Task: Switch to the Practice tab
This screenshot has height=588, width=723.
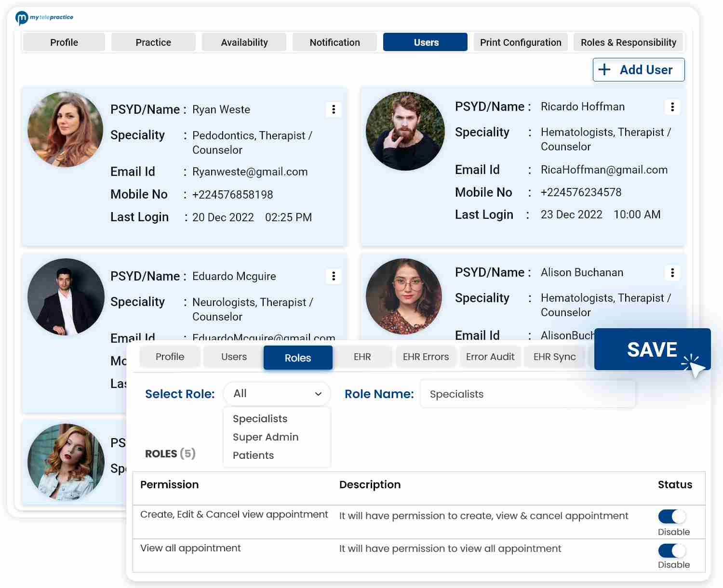Action: 153,42
